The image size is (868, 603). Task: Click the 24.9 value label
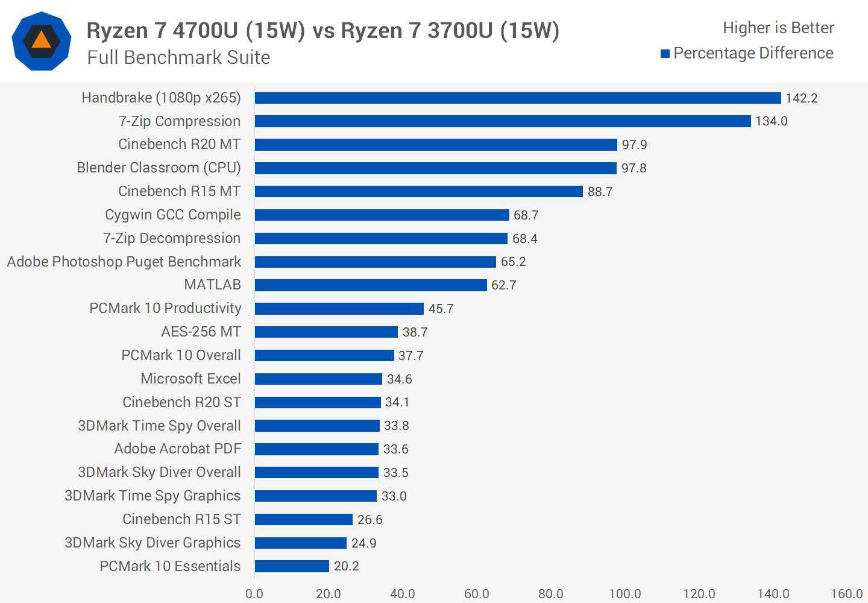coord(364,543)
